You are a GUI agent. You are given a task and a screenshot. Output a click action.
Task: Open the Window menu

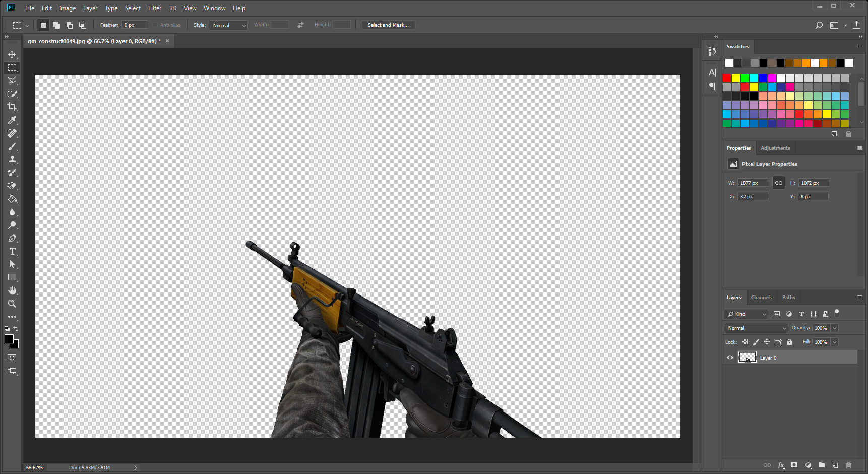[214, 8]
